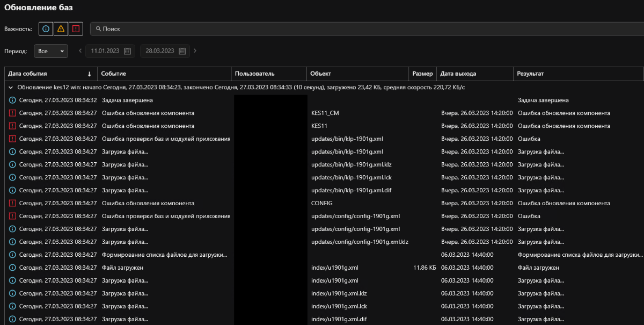The width and height of the screenshot is (644, 325).
Task: Open calendar for end date 28.03.2023
Action: 182,51
